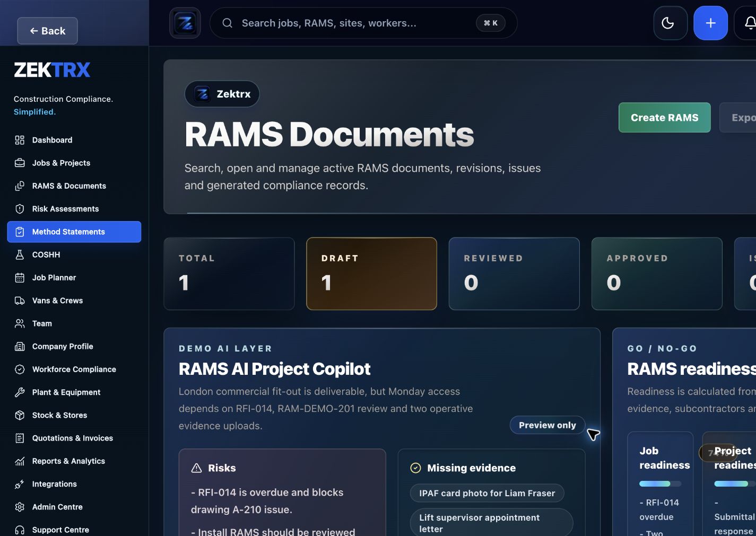Go to RAMS & Documents

click(74, 186)
